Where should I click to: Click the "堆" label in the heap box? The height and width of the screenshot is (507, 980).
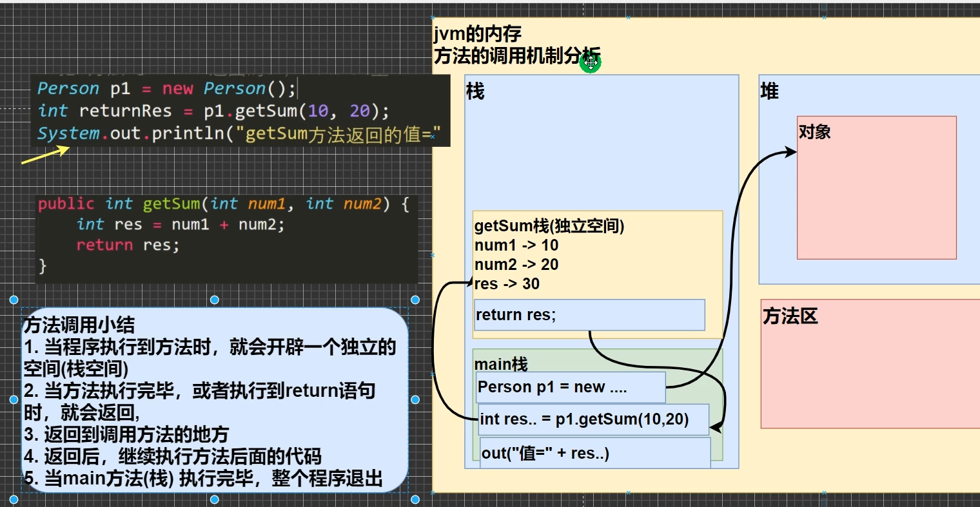pyautogui.click(x=769, y=91)
